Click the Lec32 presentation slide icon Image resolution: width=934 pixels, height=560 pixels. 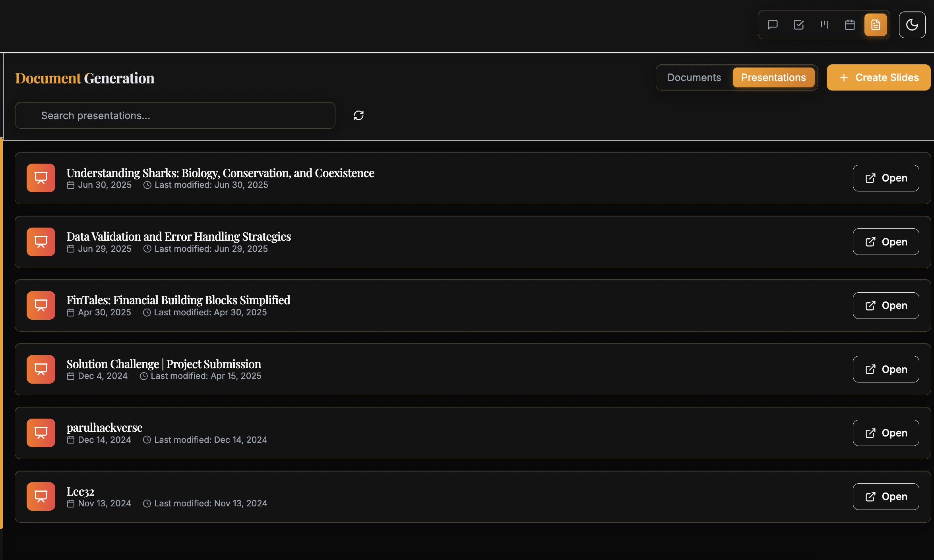click(x=41, y=496)
